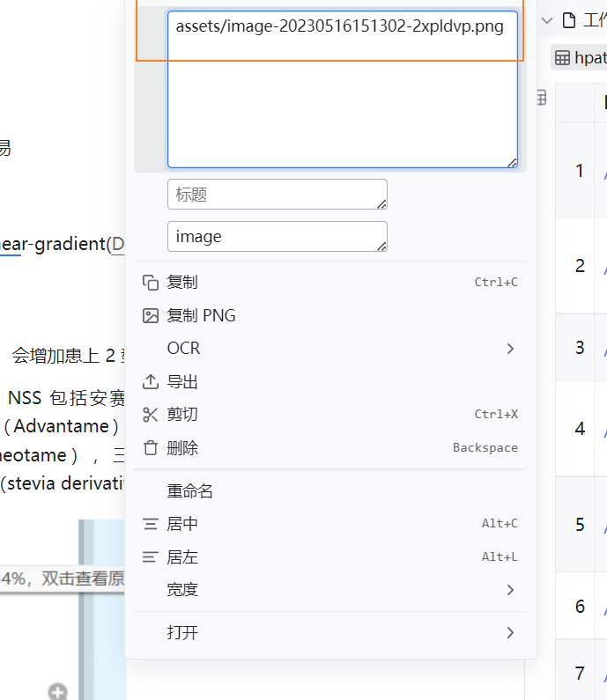Select 复制 from the context menu
Screen dimensions: 607x700
click(x=330, y=282)
